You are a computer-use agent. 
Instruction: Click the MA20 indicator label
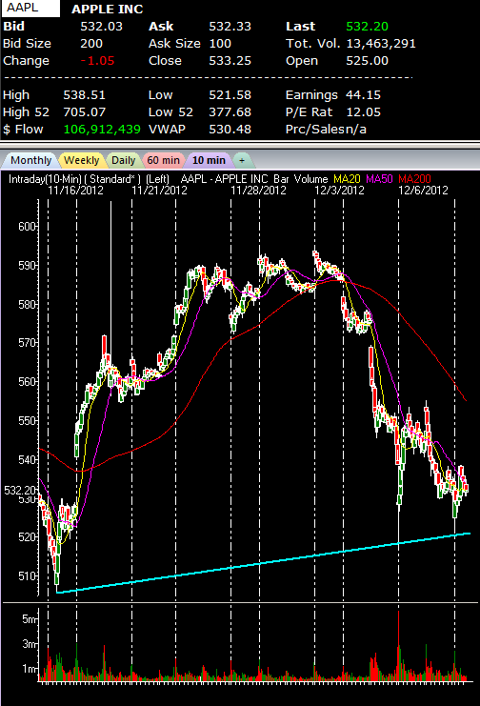(347, 179)
